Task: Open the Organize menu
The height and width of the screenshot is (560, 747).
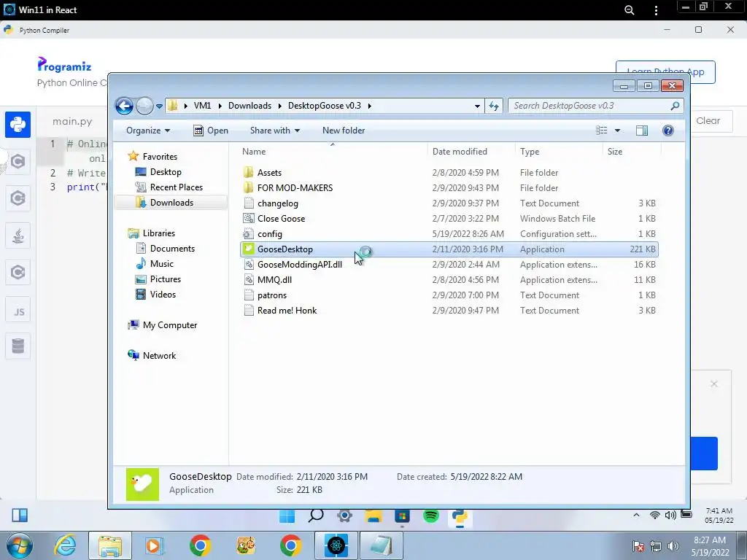Action: click(148, 131)
